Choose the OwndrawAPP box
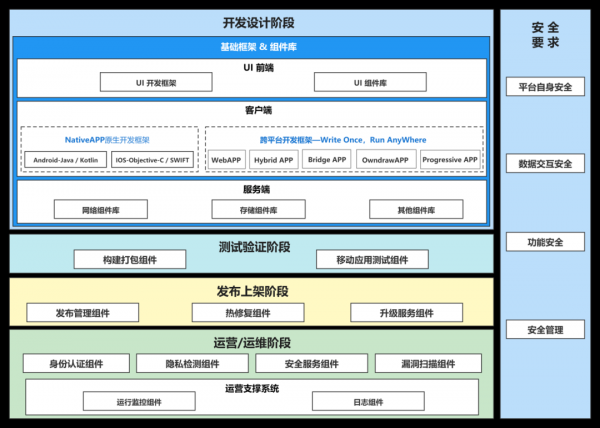 [385, 159]
